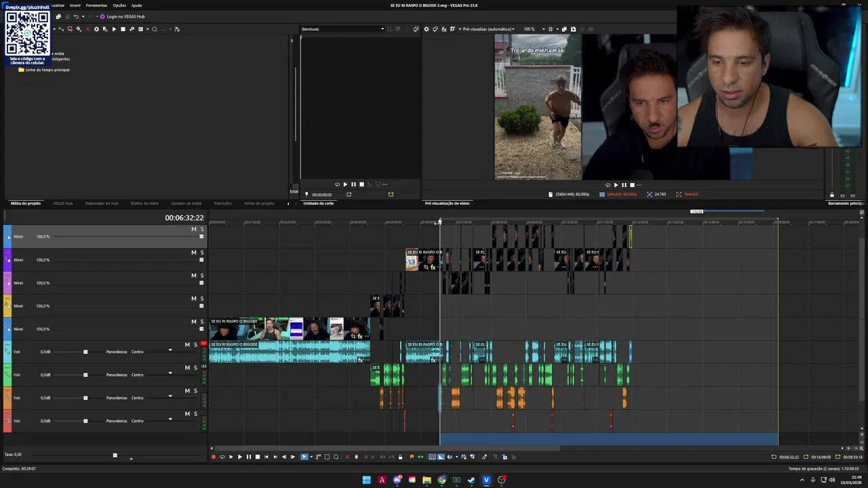Open the preview grid overlay dropdown arrow

point(557,29)
